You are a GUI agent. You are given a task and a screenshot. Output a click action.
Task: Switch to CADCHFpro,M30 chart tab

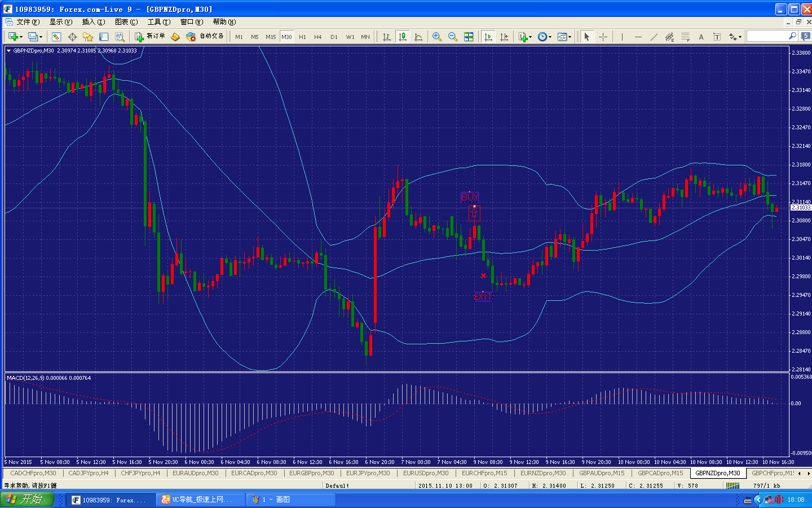[x=33, y=473]
